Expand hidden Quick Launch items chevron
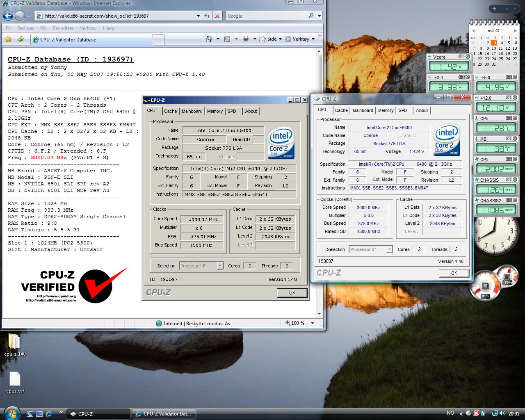The image size is (525, 420). (61, 412)
